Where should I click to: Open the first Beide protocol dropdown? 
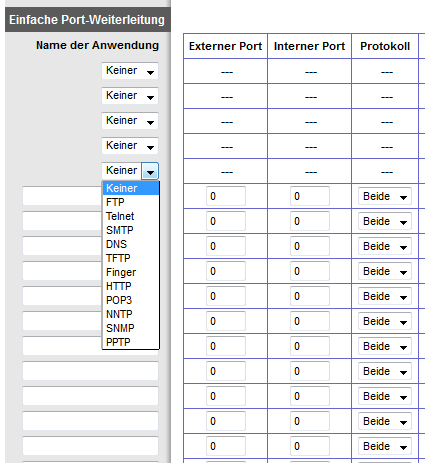coord(385,196)
